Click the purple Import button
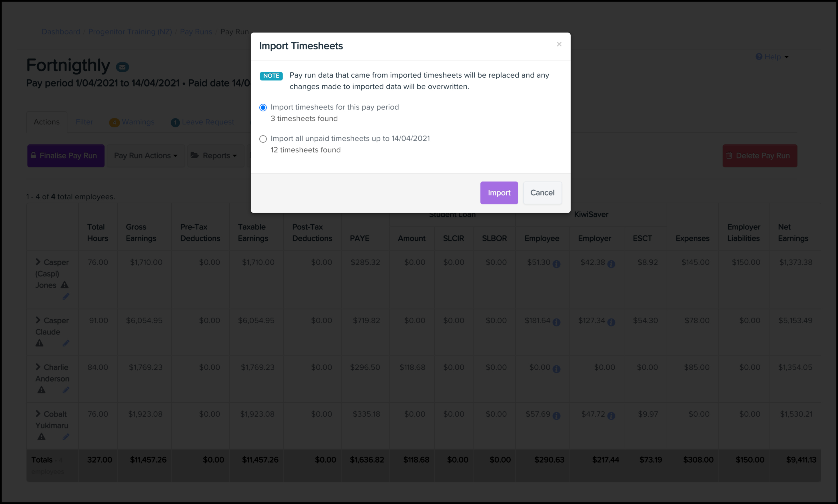 [x=498, y=193]
